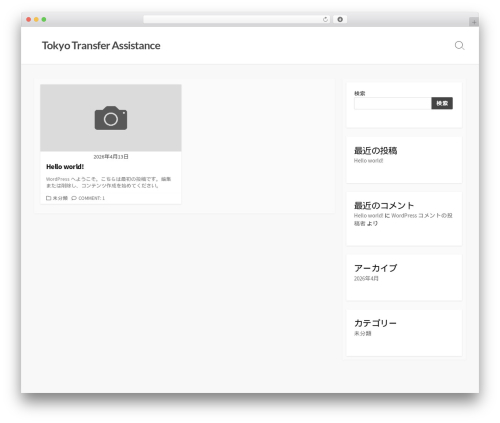Click the post excerpt starting with WordPress へようこそ
500x423 pixels.
point(109,182)
